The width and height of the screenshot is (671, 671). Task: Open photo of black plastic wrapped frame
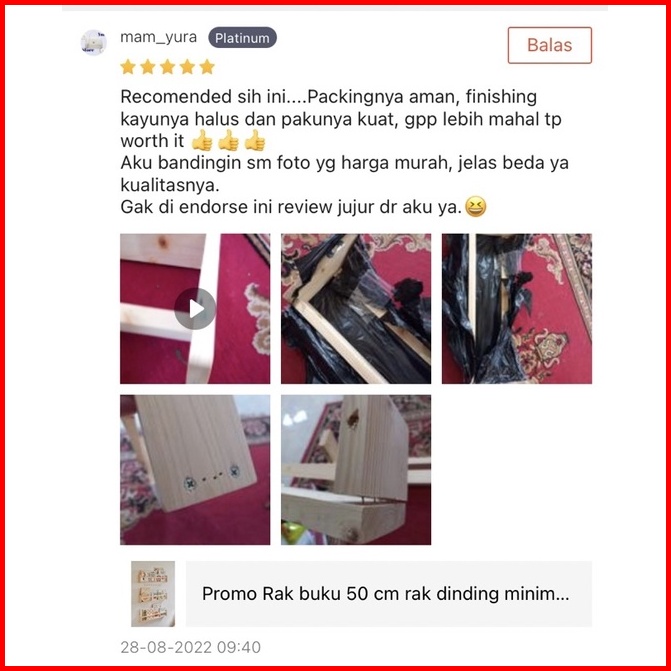(x=356, y=309)
